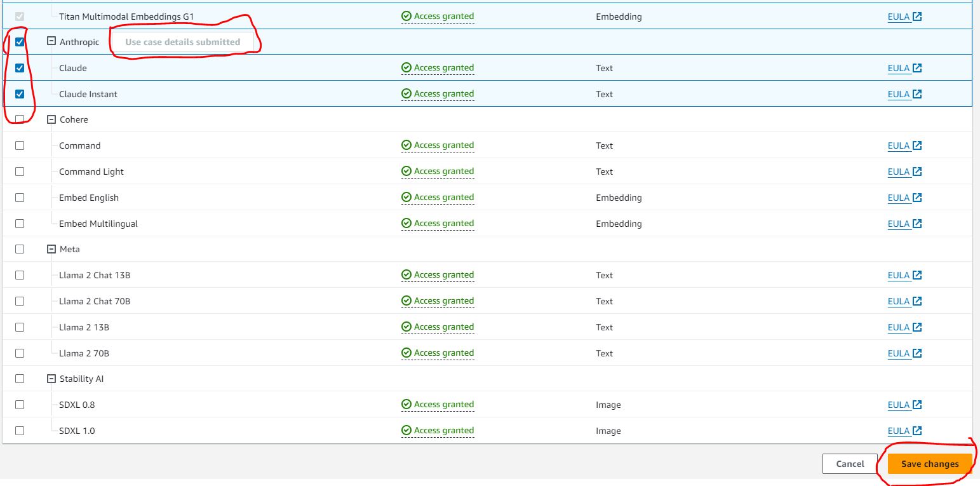Click the Titan Multimodal Embeddings G1 model name
This screenshot has width=980, height=486.
[126, 17]
